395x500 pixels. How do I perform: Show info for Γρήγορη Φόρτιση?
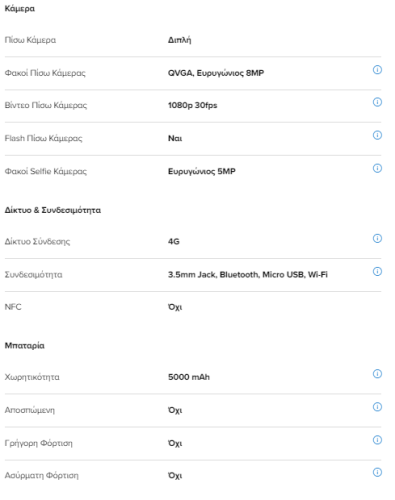pyautogui.click(x=377, y=440)
